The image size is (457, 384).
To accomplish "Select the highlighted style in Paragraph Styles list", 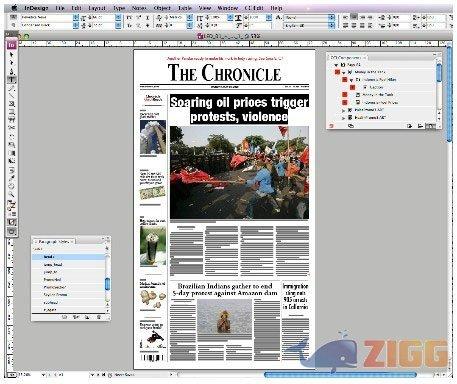I will tap(69, 257).
